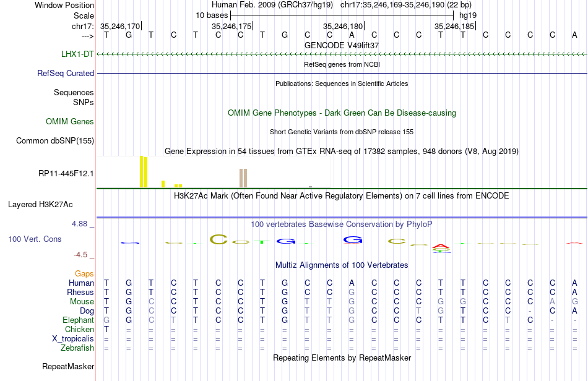Click the LHX1-DT gene track label
This screenshot has height=381, width=588.
click(77, 54)
